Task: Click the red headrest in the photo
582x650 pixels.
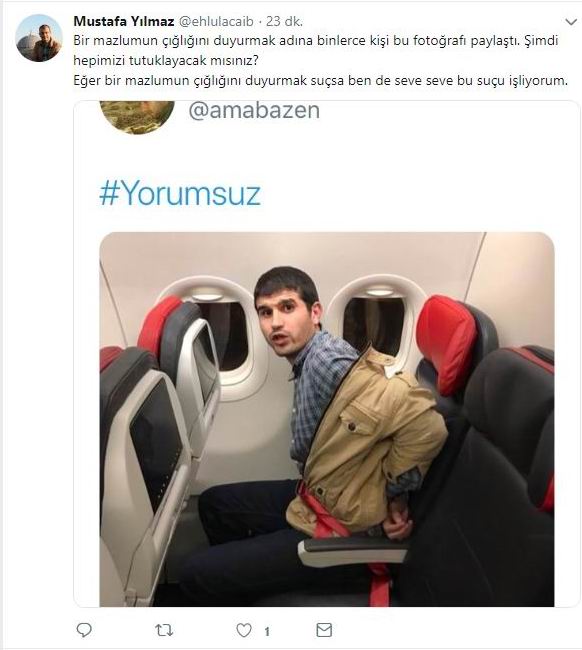Action: point(446,343)
